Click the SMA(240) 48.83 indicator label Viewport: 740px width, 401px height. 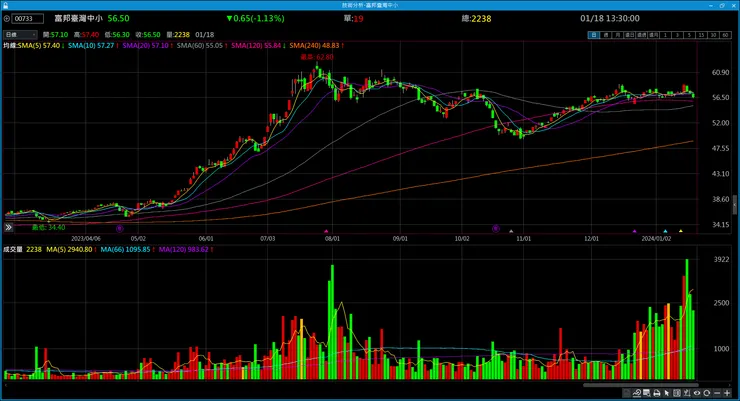coord(314,45)
